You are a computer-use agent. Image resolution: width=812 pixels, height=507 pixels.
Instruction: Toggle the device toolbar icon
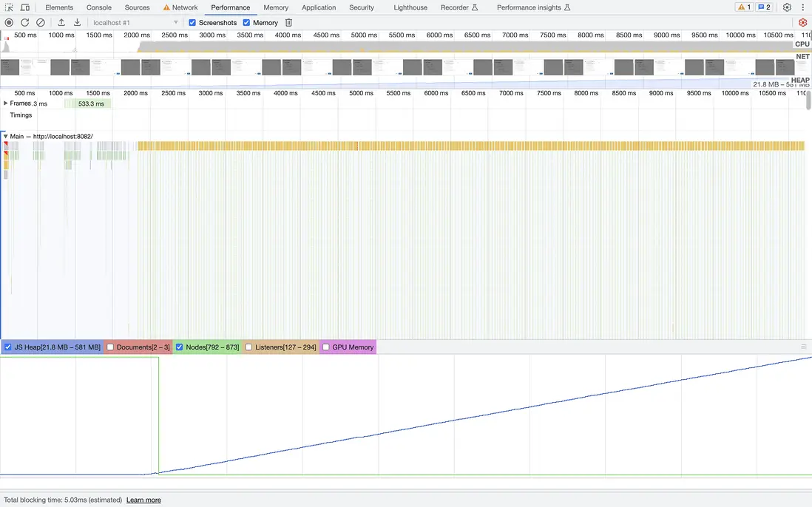[24, 7]
